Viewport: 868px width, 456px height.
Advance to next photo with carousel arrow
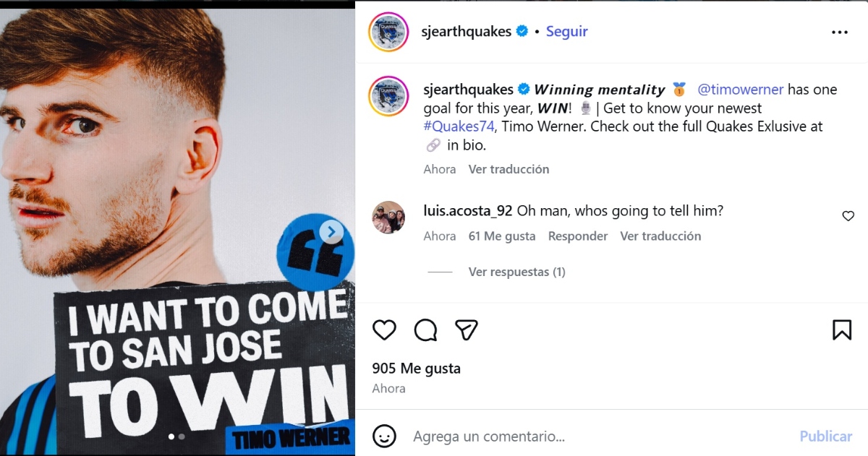pyautogui.click(x=332, y=232)
